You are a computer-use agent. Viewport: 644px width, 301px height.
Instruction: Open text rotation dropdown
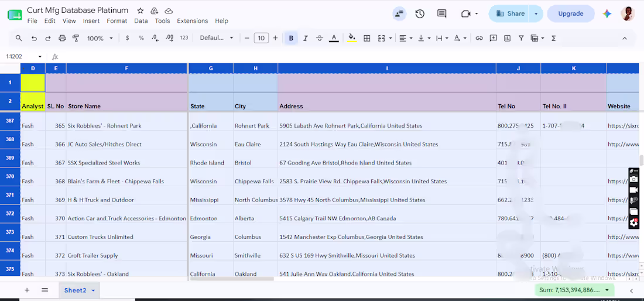click(x=460, y=38)
